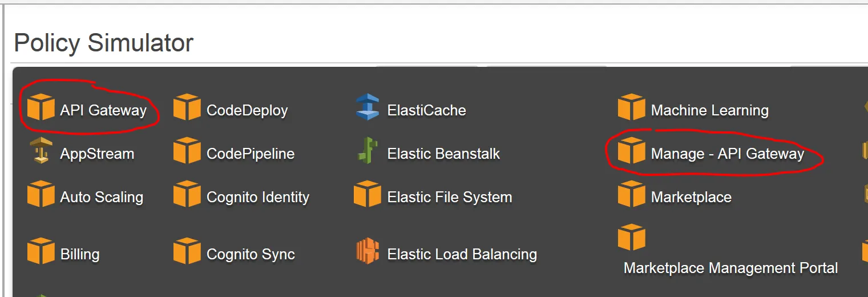868x297 pixels.
Task: Select the AppStream service icon
Action: (41, 150)
